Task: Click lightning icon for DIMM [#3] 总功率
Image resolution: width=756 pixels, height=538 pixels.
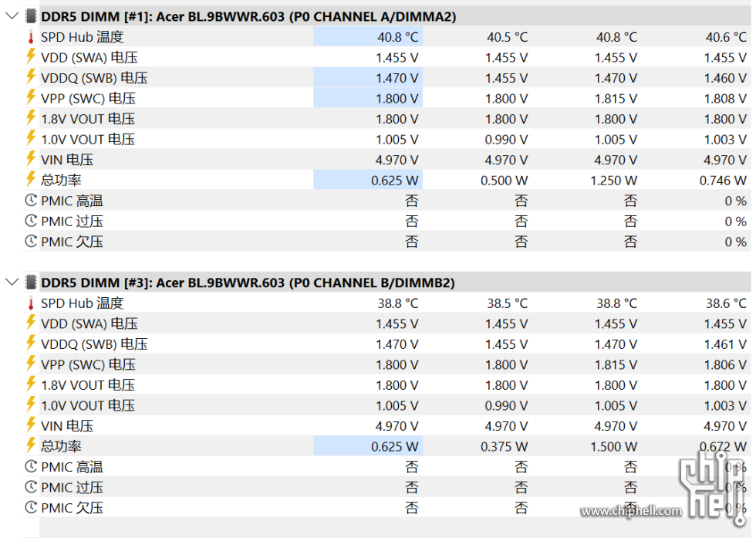Action: 31,445
